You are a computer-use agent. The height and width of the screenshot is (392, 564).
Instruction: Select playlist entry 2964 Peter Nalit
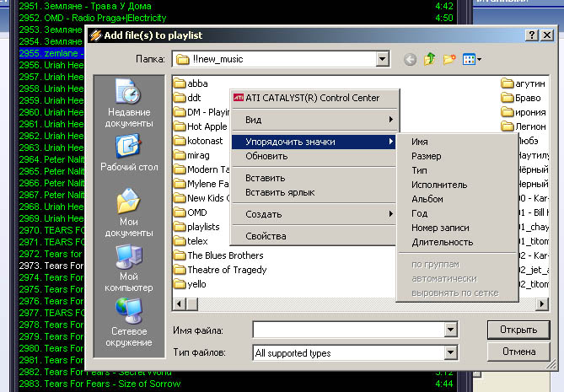[51, 159]
